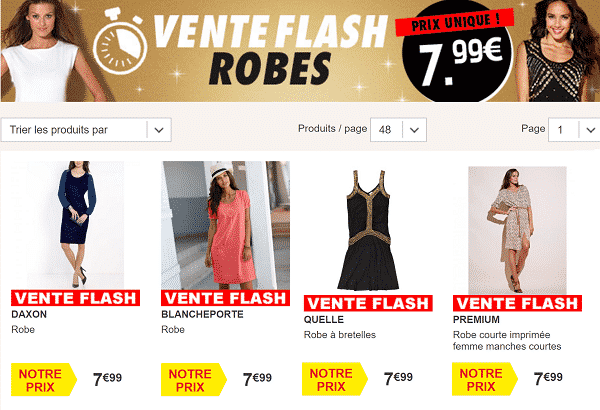Open the BLANCHEPORTE brand link
The height and width of the screenshot is (410, 600).
point(202,314)
